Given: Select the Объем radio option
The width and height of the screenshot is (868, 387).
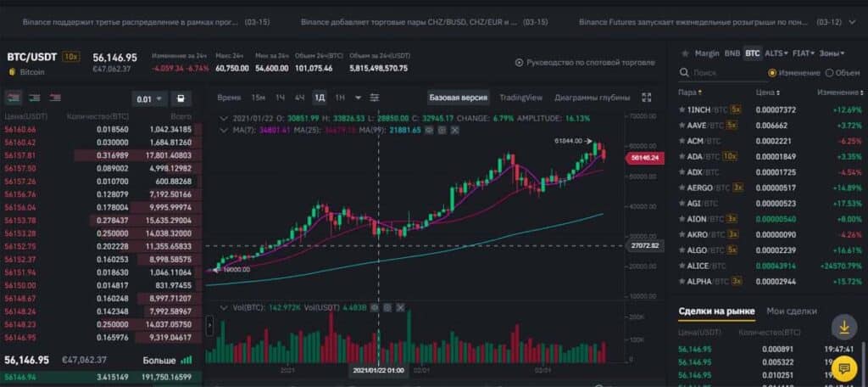Looking at the screenshot, I should click(843, 73).
